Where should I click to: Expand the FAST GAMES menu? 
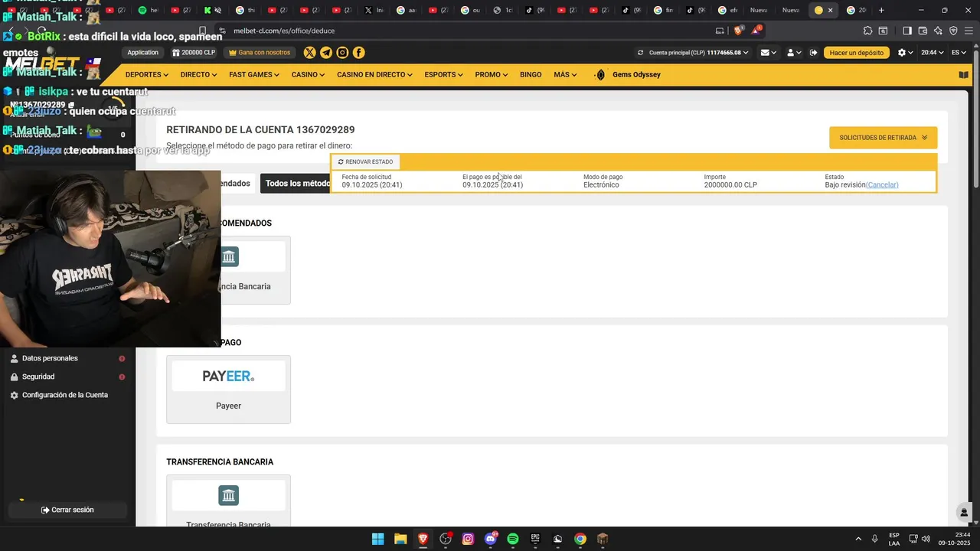[x=254, y=75]
